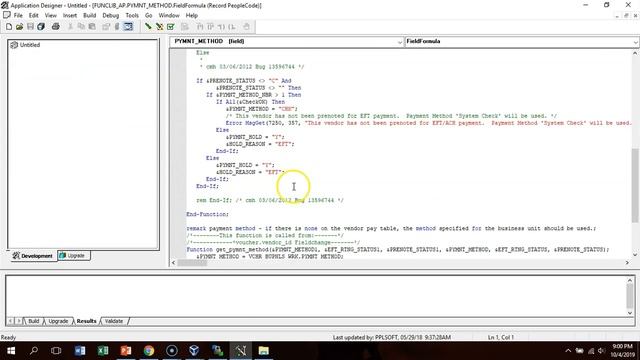The image size is (640, 360).
Task: Click the 'Last updated by: PPLSOFT' status text
Action: tap(392, 338)
